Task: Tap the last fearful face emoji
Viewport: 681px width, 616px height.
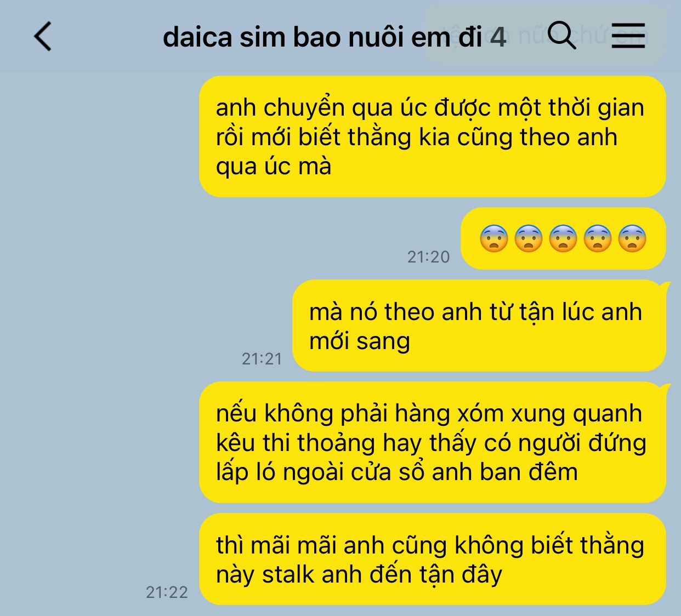Action: (x=632, y=239)
